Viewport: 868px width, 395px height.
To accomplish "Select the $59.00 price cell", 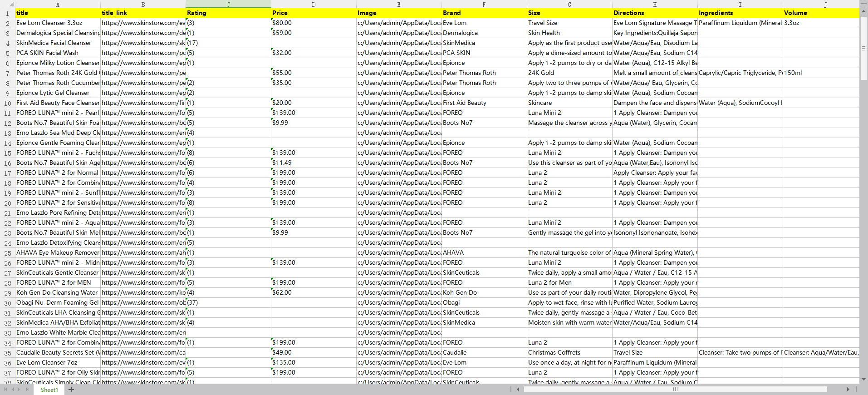I will pyautogui.click(x=314, y=33).
